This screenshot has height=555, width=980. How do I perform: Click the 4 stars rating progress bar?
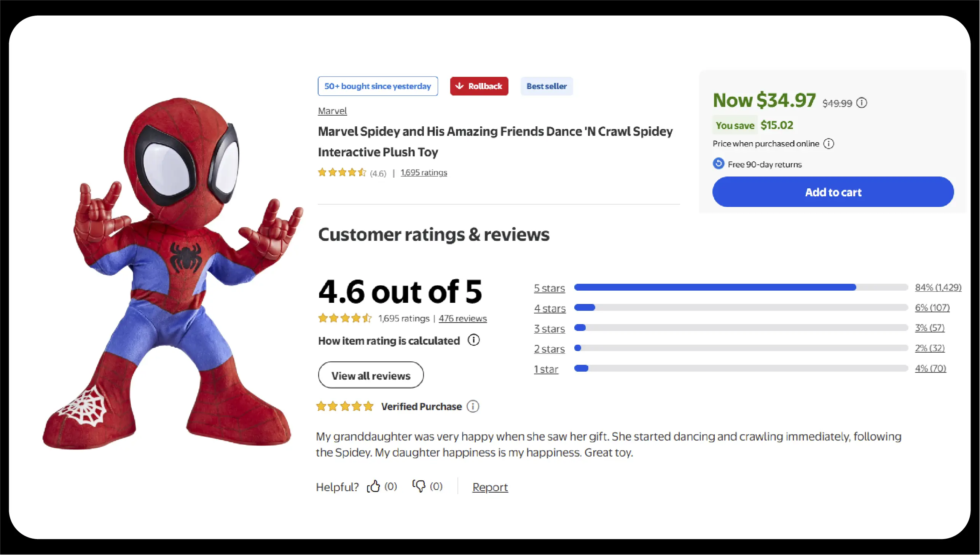click(x=741, y=308)
